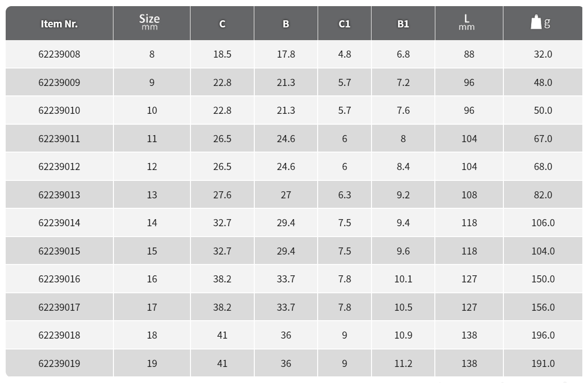This screenshot has height=383, width=588.
Task: Click the 88 length value cell
Action: [x=469, y=54]
